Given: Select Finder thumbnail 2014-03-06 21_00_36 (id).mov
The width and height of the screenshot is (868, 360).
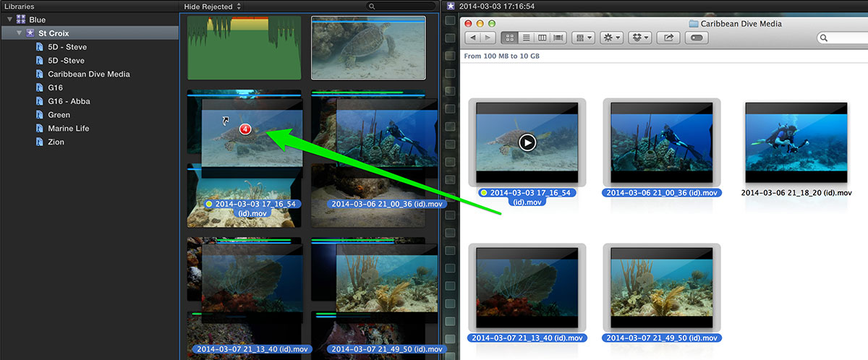Looking at the screenshot, I should 661,142.
